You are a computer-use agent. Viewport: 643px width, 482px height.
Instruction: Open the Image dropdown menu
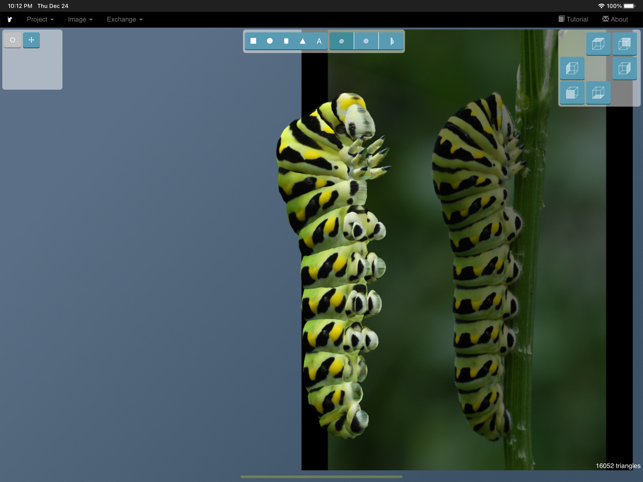point(80,19)
